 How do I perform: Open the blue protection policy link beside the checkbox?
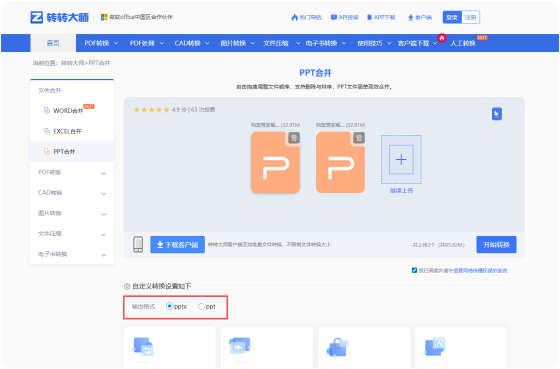480,270
